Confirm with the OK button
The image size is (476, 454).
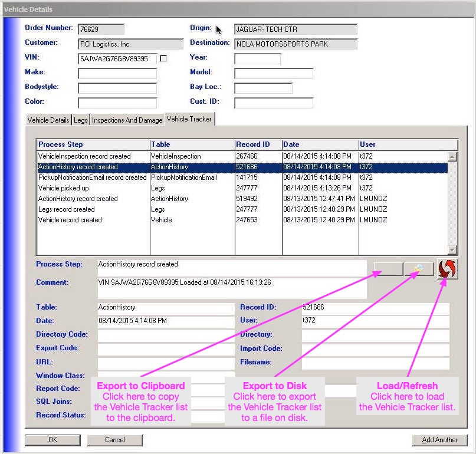coord(52,440)
